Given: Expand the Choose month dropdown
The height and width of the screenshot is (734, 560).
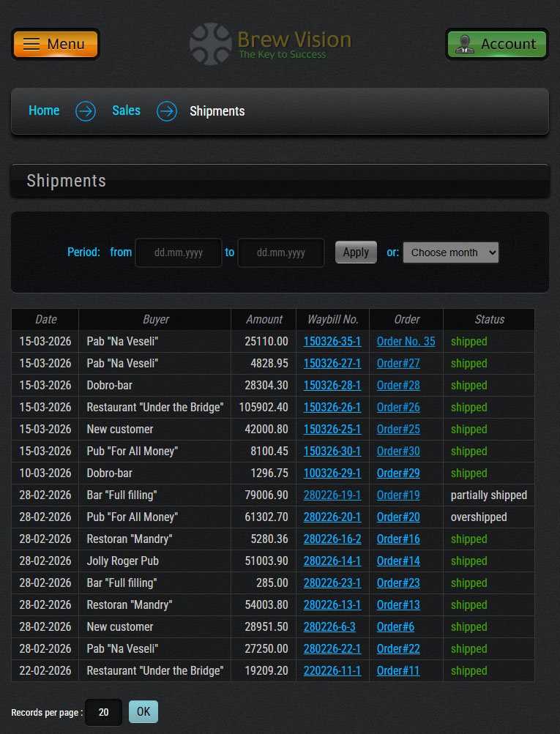Looking at the screenshot, I should (450, 252).
